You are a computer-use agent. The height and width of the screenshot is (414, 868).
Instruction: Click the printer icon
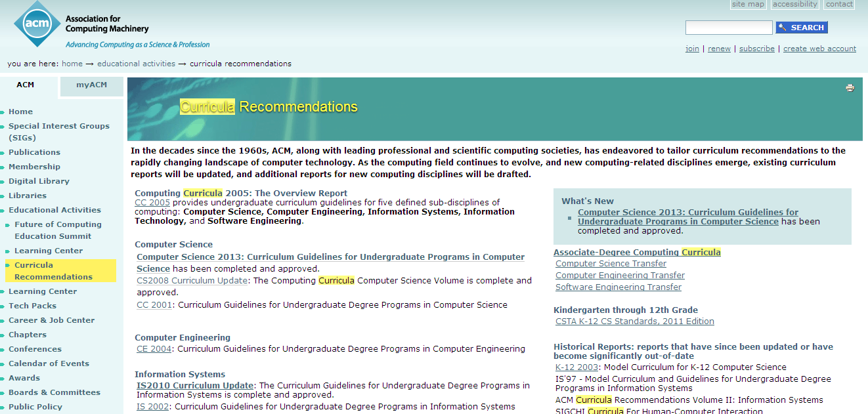tap(850, 88)
